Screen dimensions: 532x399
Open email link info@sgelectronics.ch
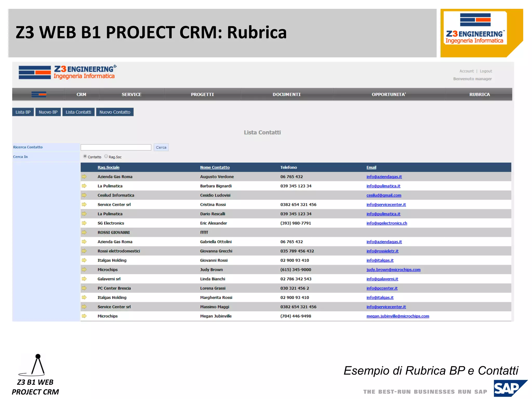[x=387, y=223]
